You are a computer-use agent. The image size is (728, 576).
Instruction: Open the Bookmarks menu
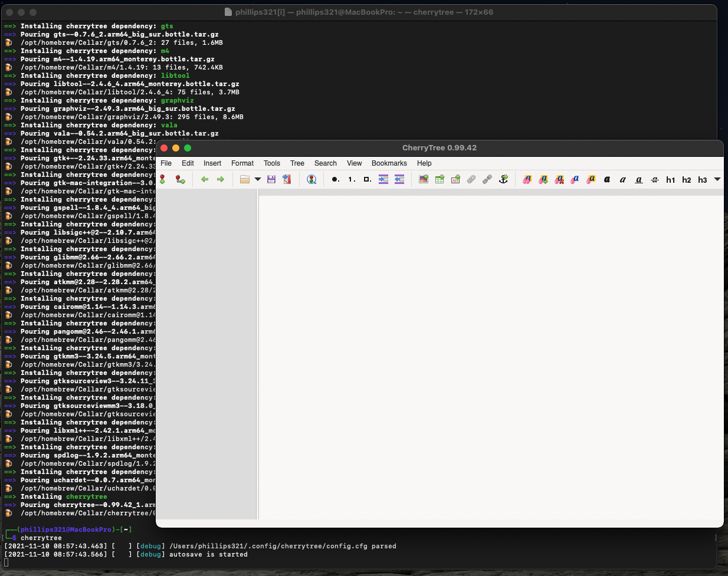point(389,163)
